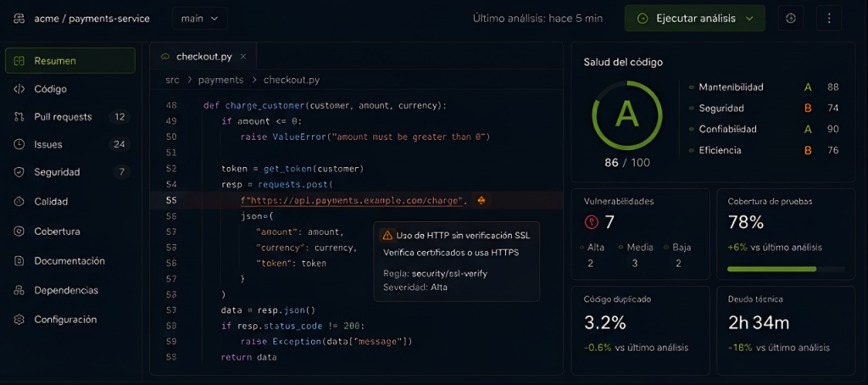Click the 2h 34m technical debt value
Screen dimensions: 868x385
(x=759, y=322)
